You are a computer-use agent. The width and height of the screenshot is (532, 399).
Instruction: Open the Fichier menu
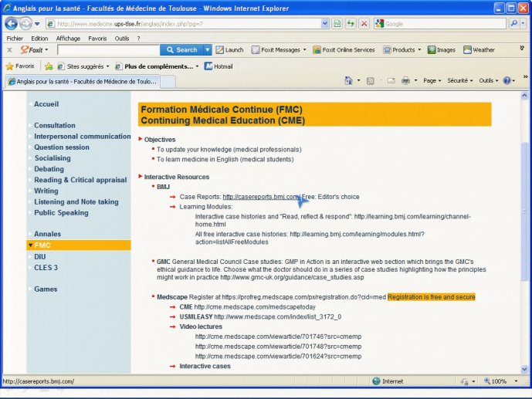point(15,39)
